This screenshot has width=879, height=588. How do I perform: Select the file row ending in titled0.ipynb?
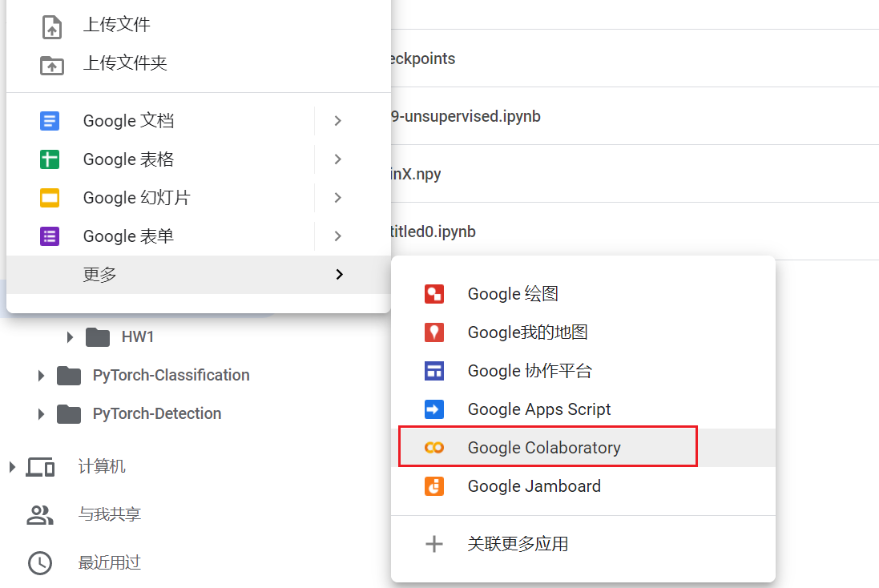(635, 232)
